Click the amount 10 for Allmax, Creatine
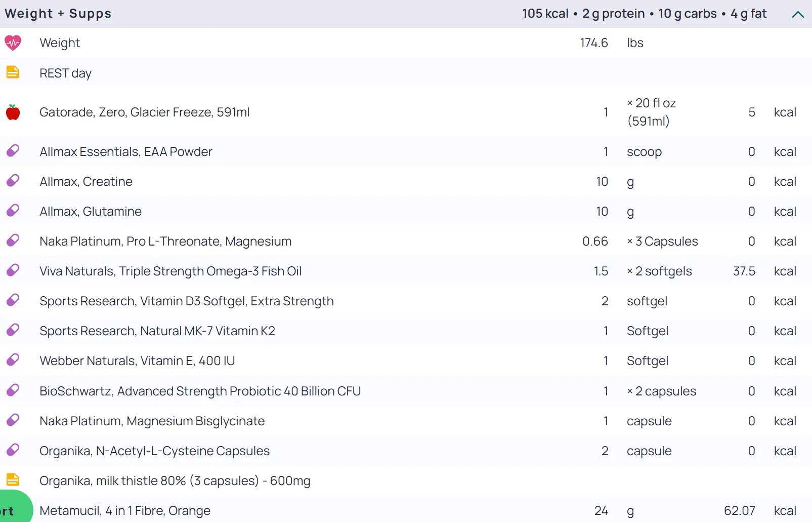 (602, 182)
